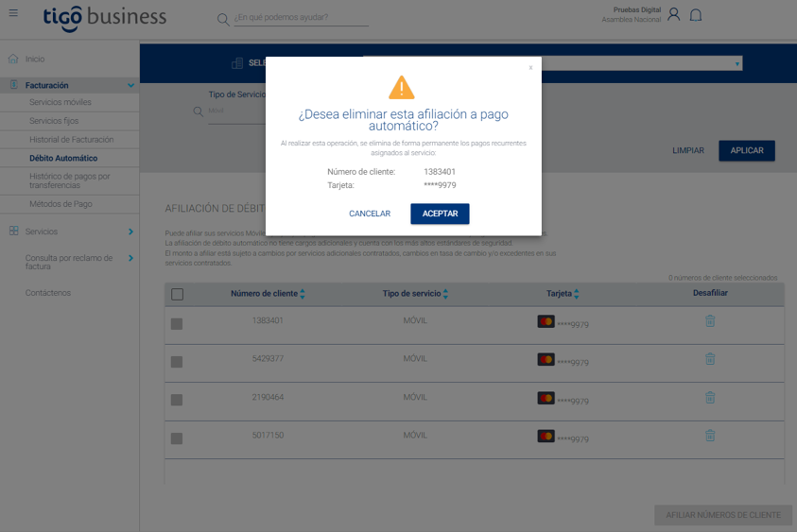Click CANCELAR in the dialog
The width and height of the screenshot is (797, 532).
370,214
